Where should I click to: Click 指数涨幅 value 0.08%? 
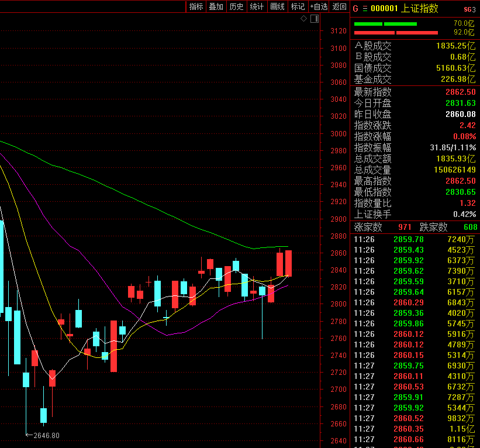point(464,136)
